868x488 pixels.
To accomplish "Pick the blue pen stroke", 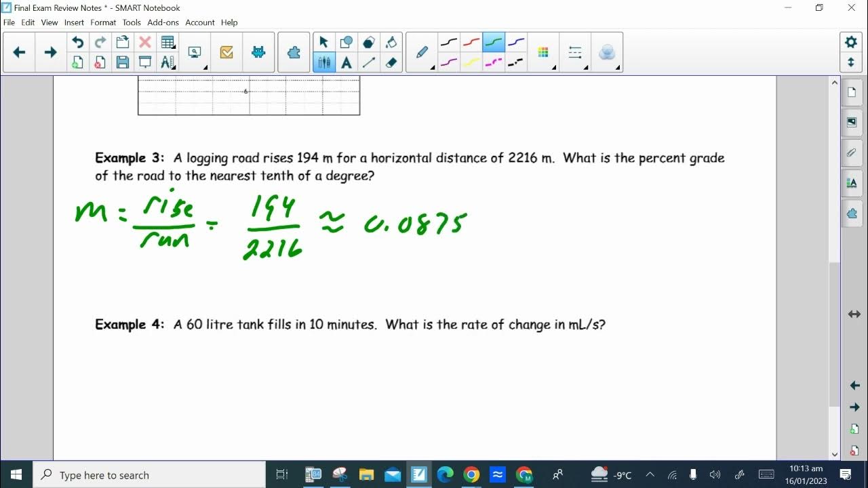I will click(516, 43).
